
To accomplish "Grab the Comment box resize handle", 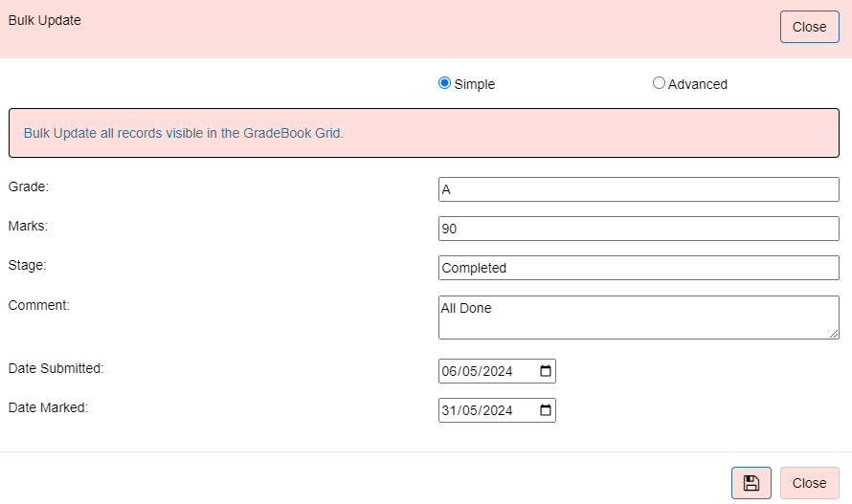I will point(834,334).
